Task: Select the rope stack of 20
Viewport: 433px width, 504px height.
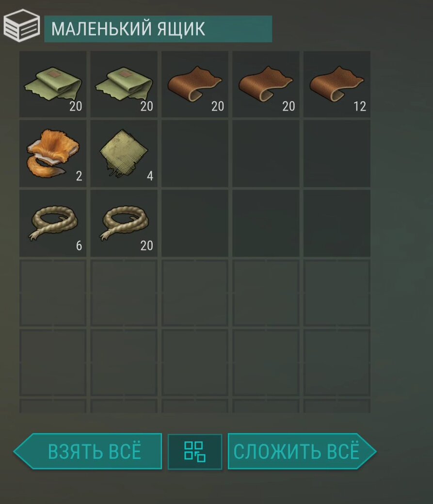Action: [124, 224]
